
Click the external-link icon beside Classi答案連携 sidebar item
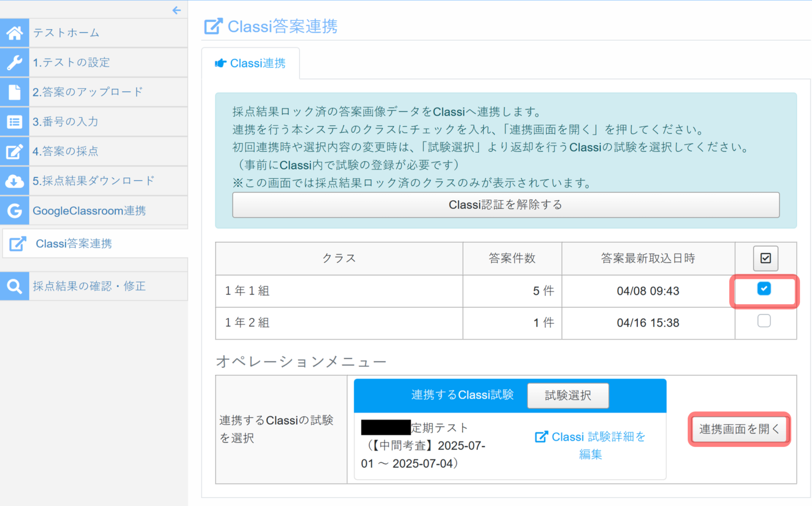coord(18,244)
